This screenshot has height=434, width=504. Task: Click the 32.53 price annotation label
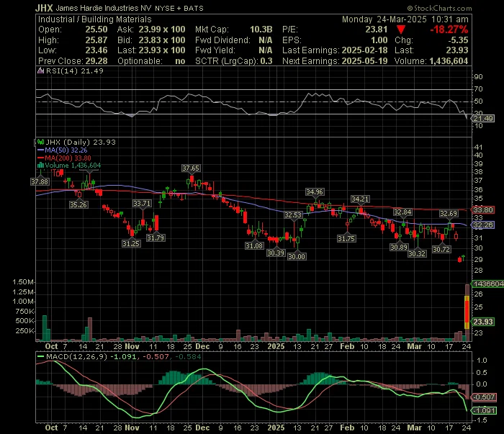tap(293, 215)
